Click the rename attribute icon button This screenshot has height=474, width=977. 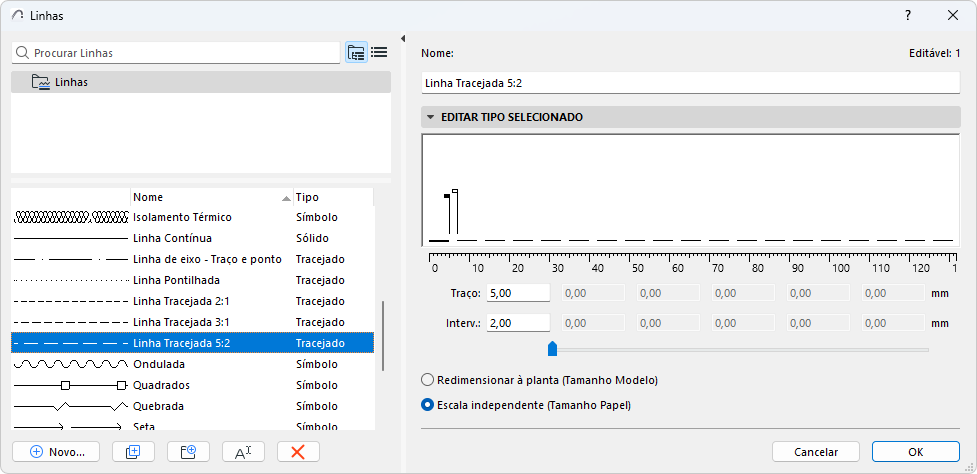tap(243, 452)
